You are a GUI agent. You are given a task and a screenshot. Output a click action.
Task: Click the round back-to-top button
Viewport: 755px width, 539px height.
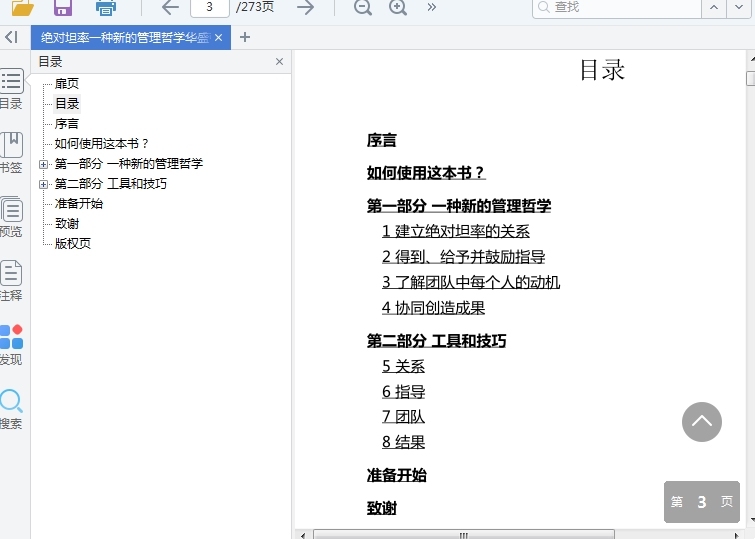[702, 422]
